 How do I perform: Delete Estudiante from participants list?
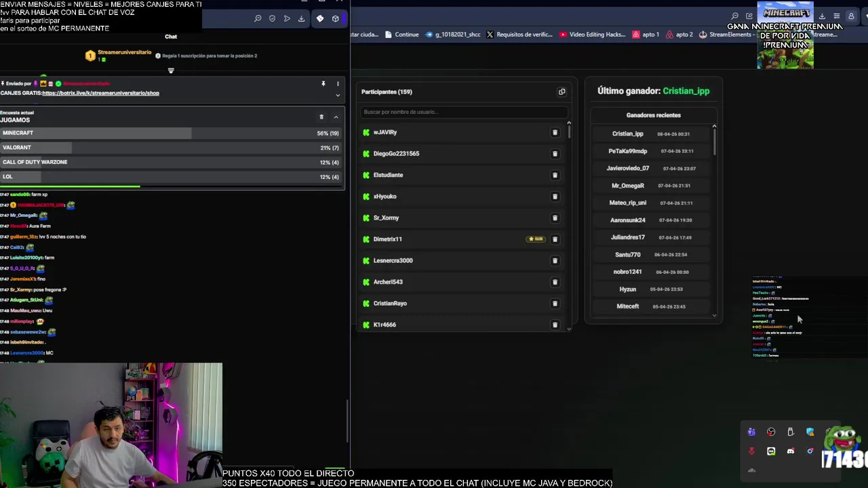[555, 175]
